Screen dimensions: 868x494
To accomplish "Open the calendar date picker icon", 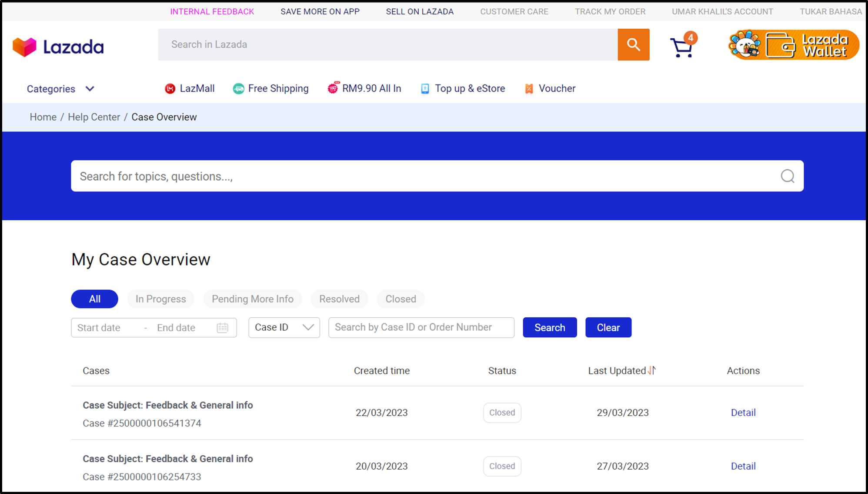I will point(223,327).
